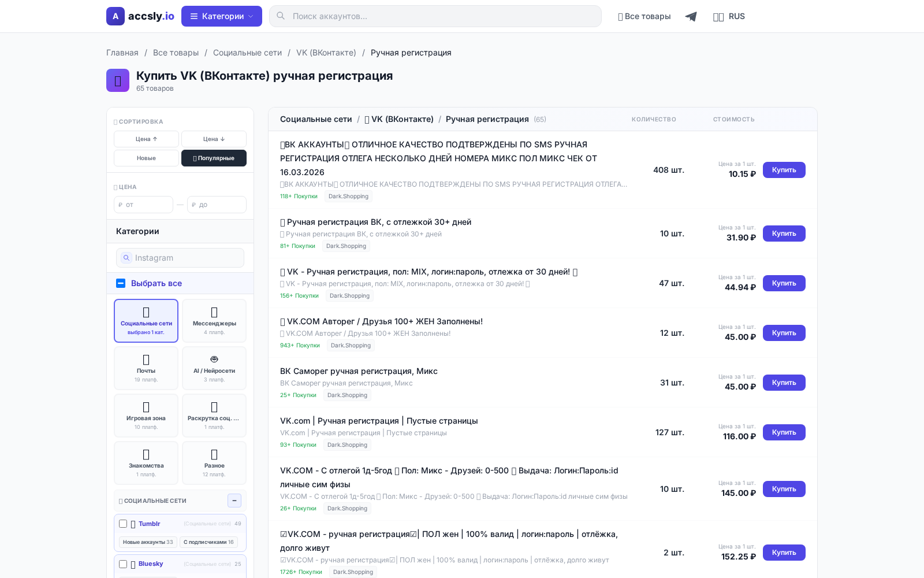
Task: Buy VK.COM Авторег Друзья 100+ item
Action: (784, 333)
